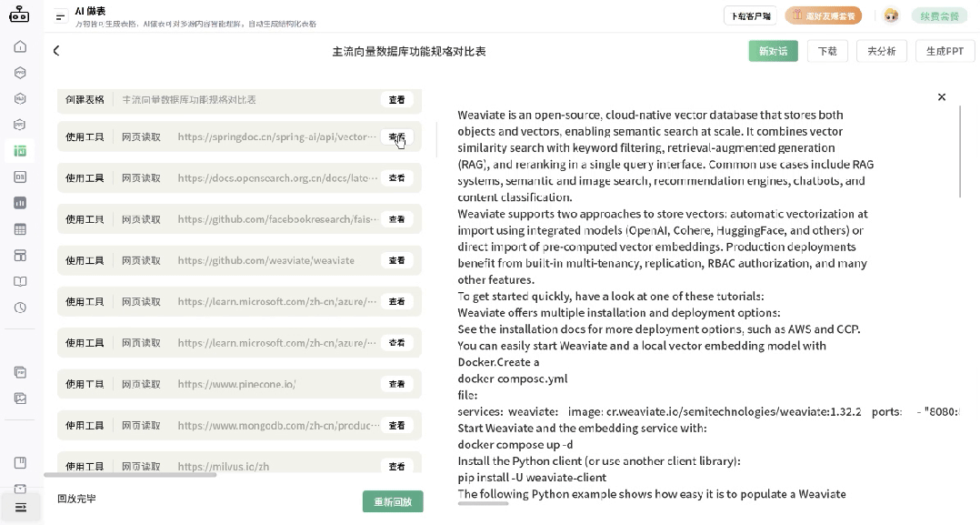Open the user avatar menu

(892, 15)
